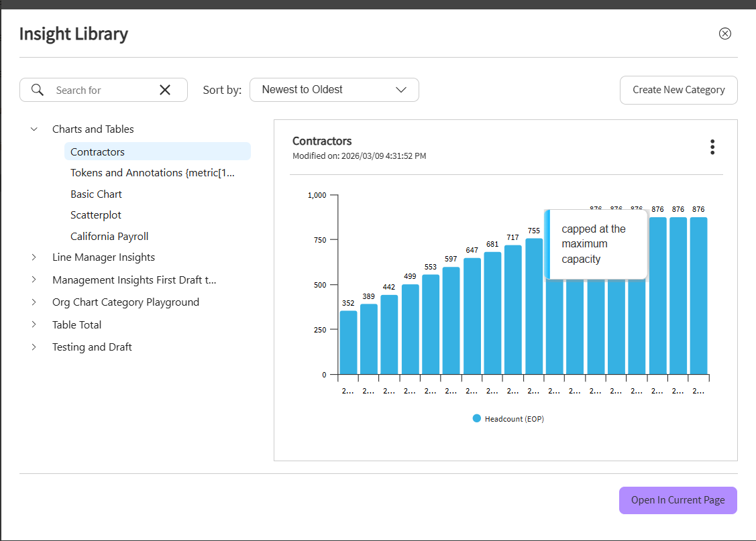Select the Tokens and Annotations insight
Screen dimensions: 756x541
pos(153,173)
